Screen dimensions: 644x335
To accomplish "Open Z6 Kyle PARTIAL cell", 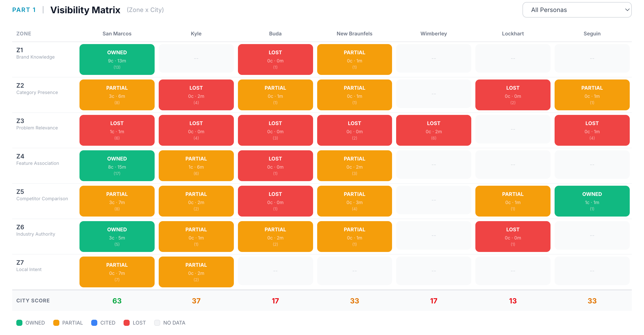I will [196, 236].
